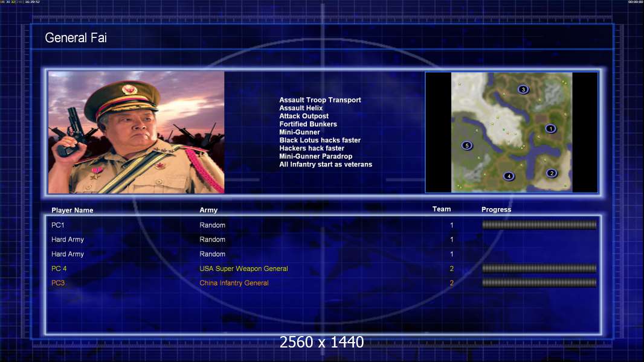Click the 'Team' column header
Screen dimensions: 644x362
click(442, 209)
